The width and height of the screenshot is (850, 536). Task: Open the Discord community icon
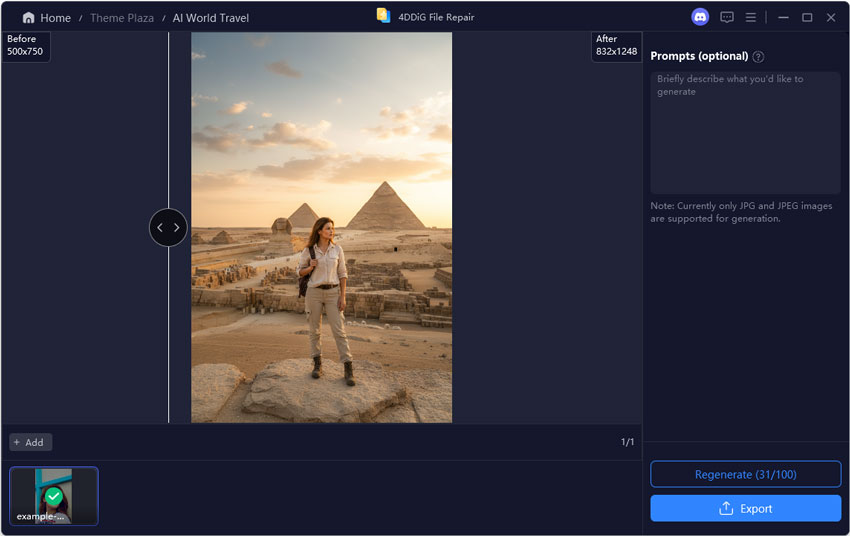point(700,17)
